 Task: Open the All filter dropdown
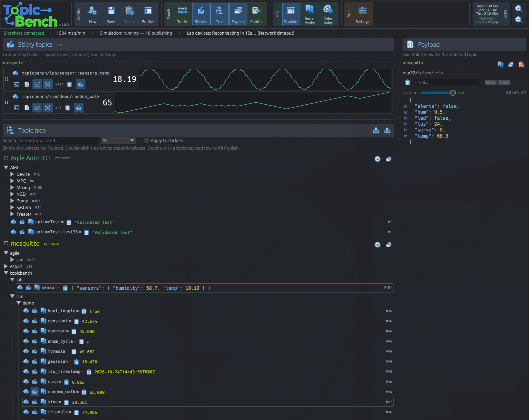(118, 140)
